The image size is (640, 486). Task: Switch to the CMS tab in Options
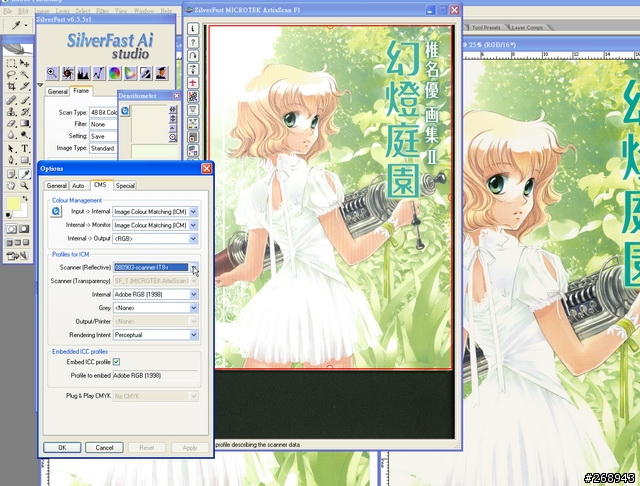[100, 185]
